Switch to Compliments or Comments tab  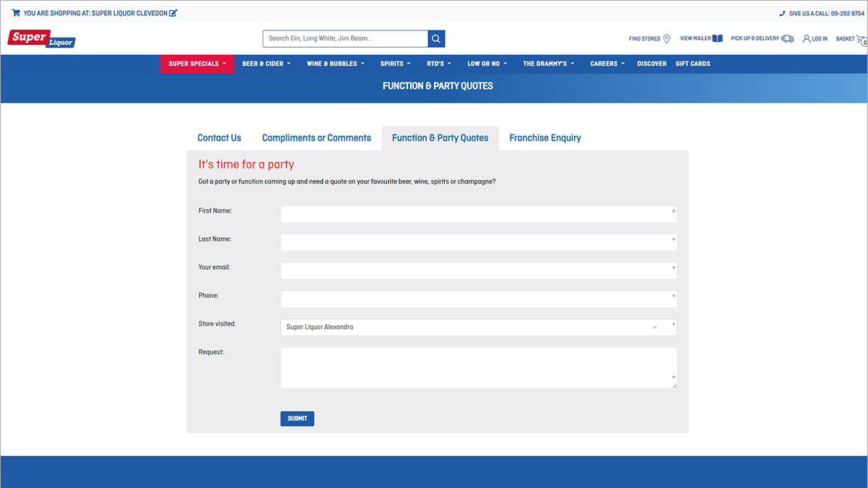[x=317, y=138]
